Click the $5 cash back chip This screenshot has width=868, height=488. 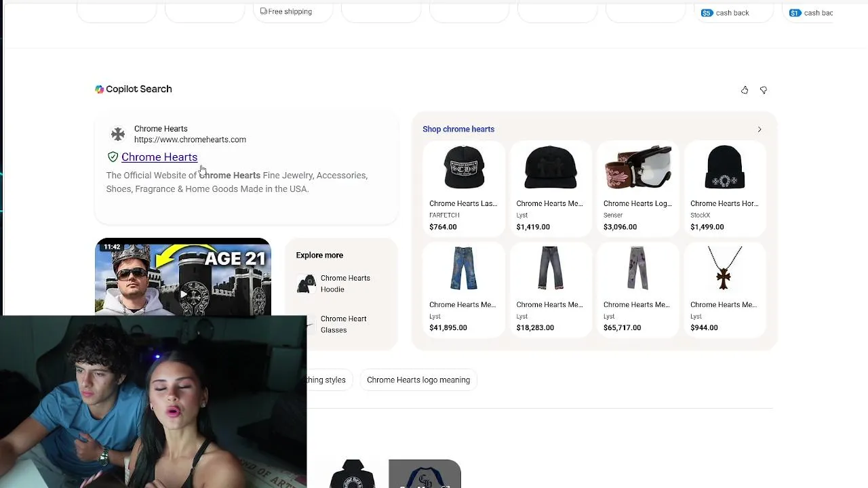(x=725, y=13)
